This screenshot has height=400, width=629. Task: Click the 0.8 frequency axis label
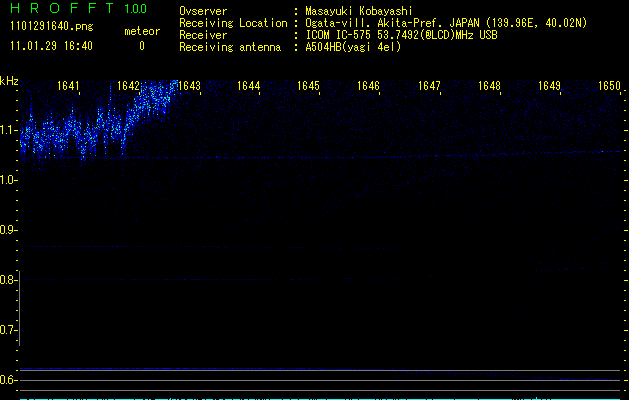click(x=8, y=280)
